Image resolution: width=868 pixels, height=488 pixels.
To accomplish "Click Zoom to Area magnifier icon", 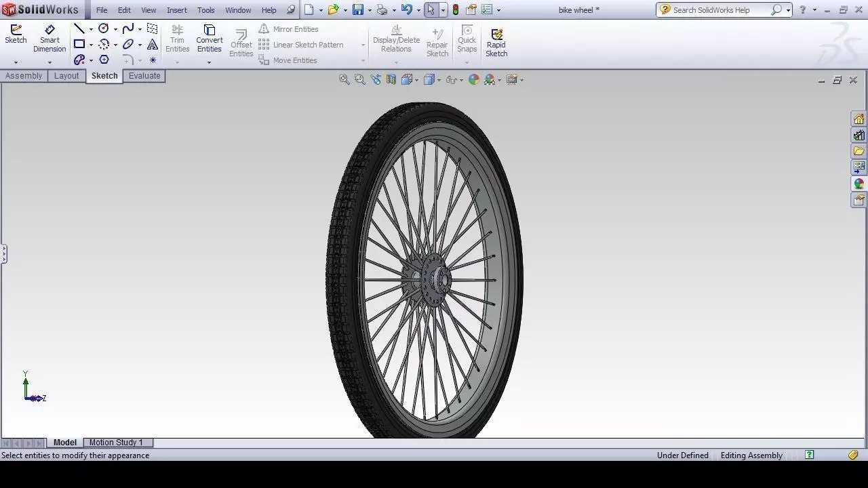I will (359, 79).
